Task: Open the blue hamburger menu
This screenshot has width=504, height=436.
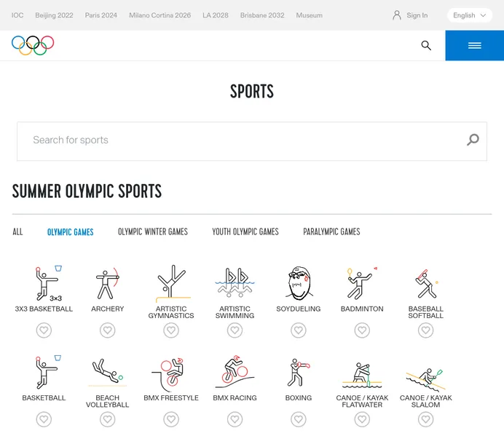Action: (474, 45)
